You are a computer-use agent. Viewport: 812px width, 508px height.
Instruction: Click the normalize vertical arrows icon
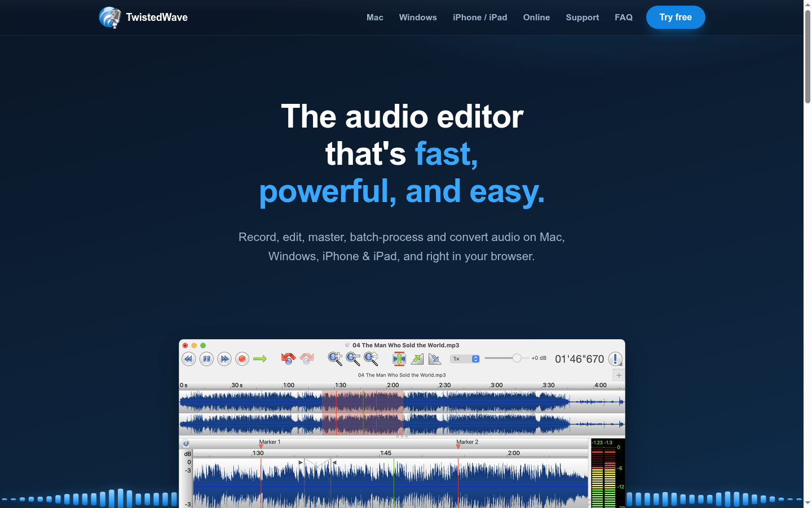[399, 358]
